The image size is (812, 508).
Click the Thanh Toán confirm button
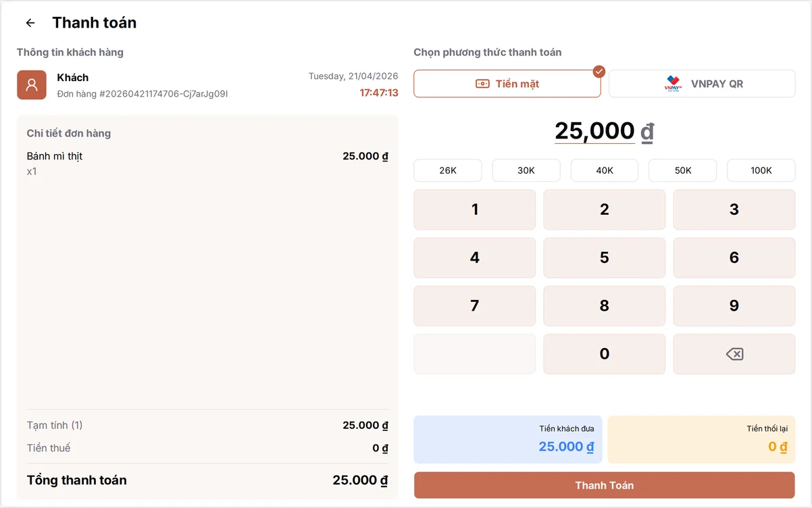tap(605, 485)
